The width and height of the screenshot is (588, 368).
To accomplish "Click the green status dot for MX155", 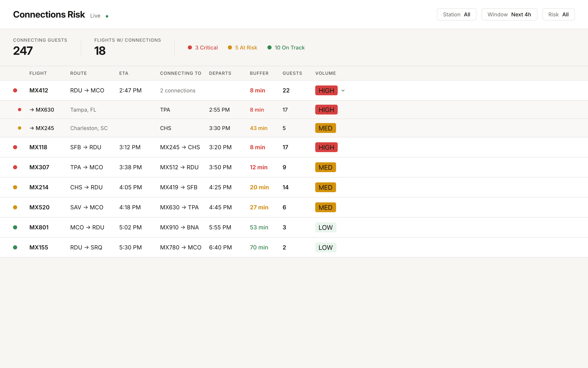I will coord(15,247).
